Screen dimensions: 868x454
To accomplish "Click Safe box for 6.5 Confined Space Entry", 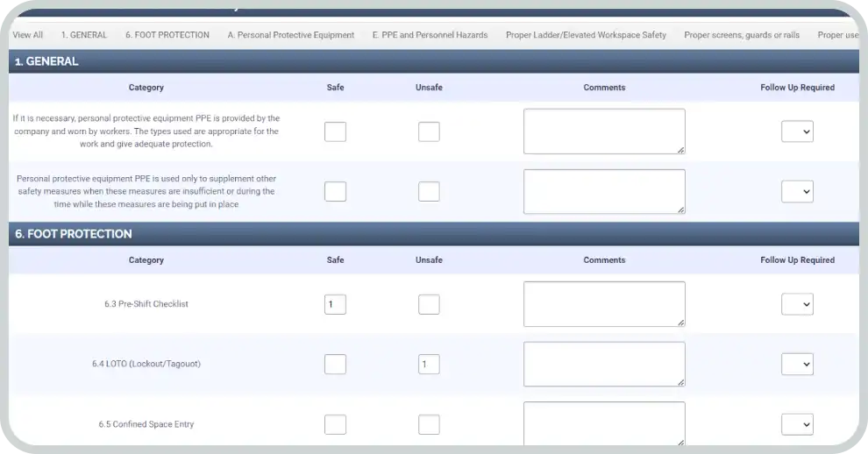I will [x=335, y=424].
